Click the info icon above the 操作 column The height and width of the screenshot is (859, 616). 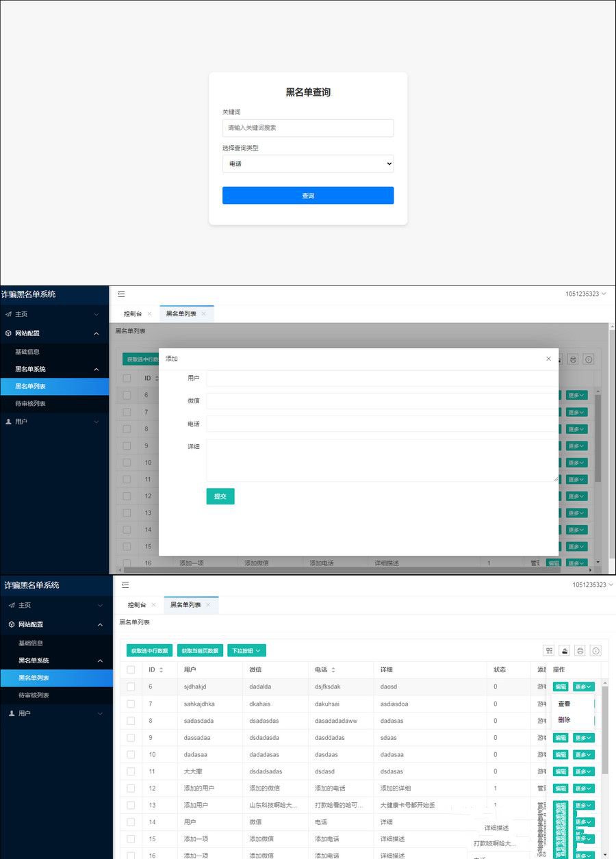(x=595, y=651)
